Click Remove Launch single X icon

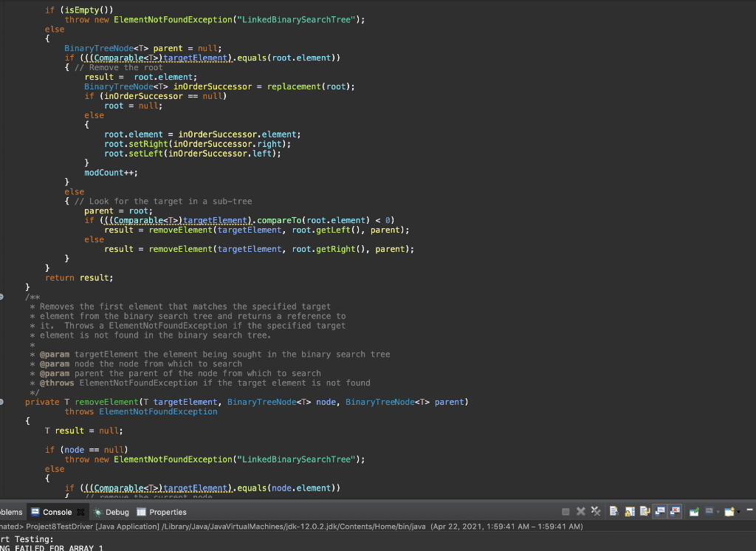click(581, 511)
